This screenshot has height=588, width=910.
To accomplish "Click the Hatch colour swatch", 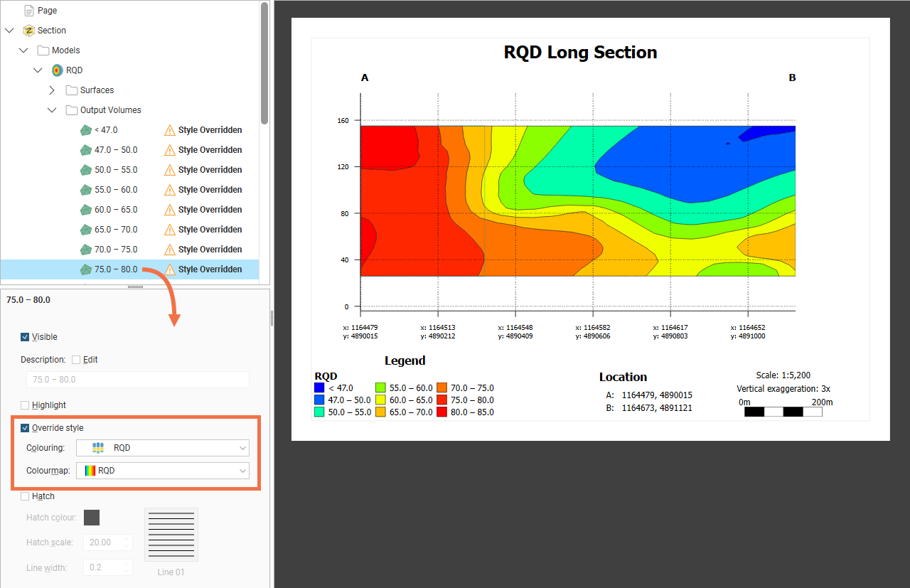I will [x=92, y=518].
